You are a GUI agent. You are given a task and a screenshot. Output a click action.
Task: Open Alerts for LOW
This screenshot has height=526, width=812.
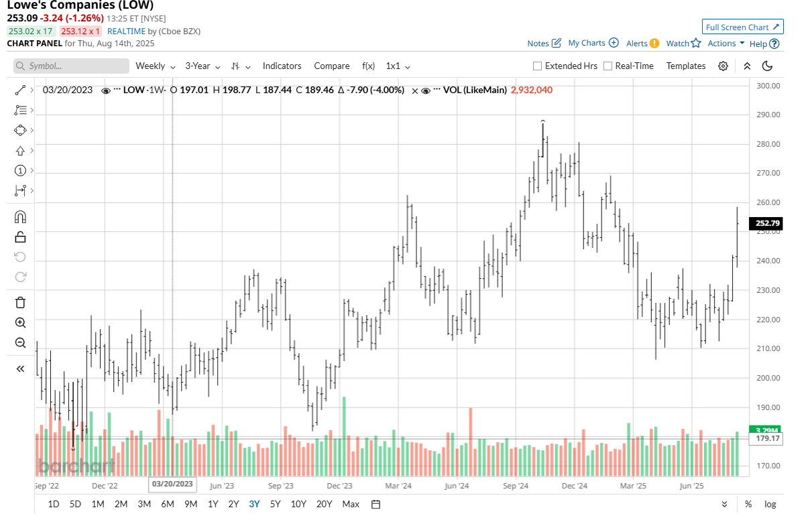(x=642, y=43)
